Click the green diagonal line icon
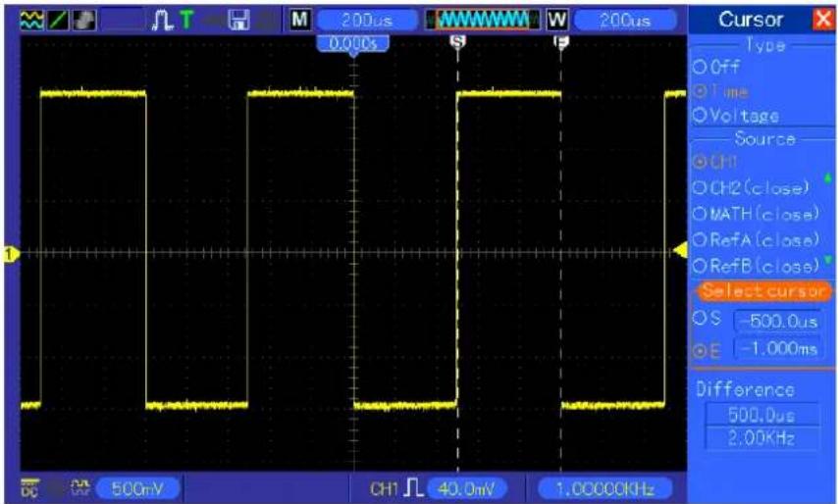Screen dimensions: 838x504 click(x=58, y=21)
